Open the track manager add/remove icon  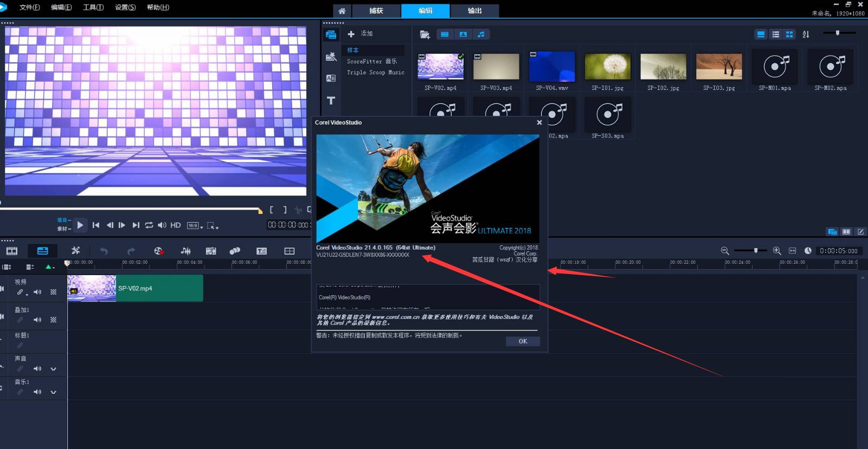coord(30,267)
